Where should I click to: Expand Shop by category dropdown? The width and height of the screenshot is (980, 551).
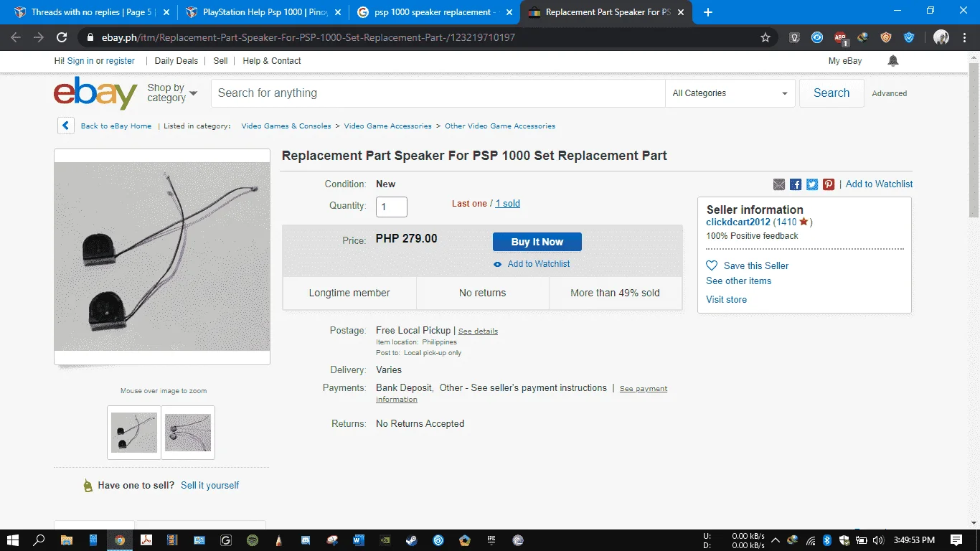tap(172, 93)
